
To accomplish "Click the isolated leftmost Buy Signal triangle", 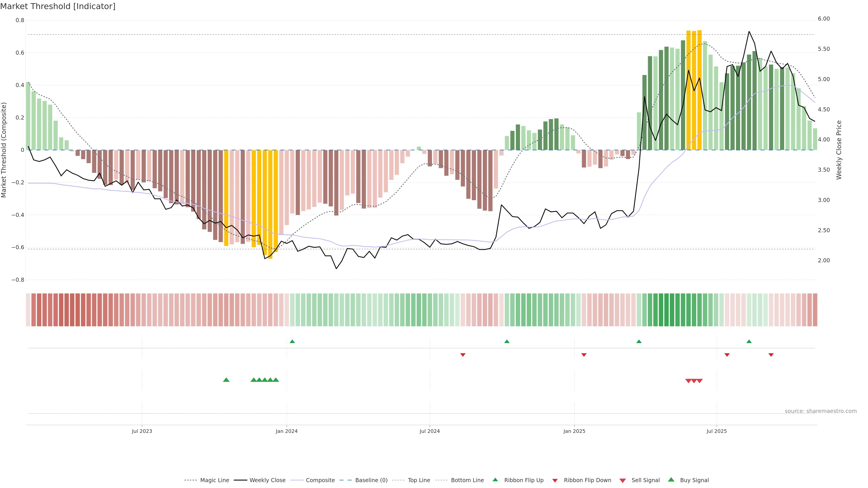I will (x=226, y=380).
